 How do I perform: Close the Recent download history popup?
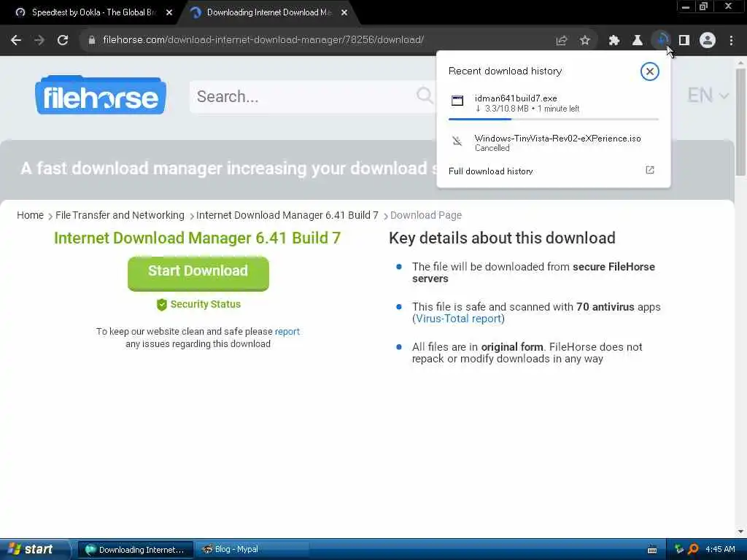tap(649, 71)
